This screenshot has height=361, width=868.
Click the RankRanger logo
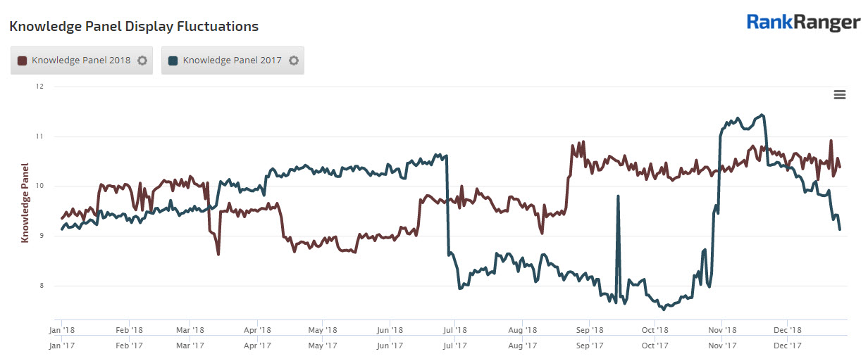803,23
